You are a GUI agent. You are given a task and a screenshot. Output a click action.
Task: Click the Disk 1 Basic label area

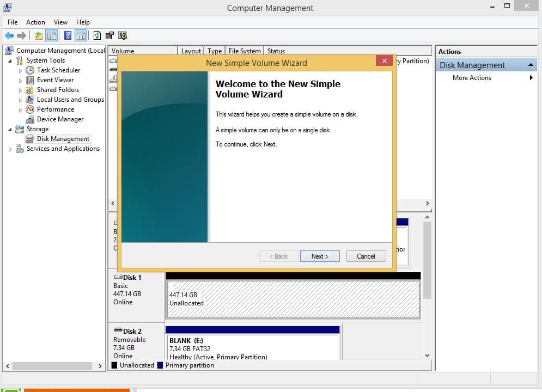click(x=136, y=296)
